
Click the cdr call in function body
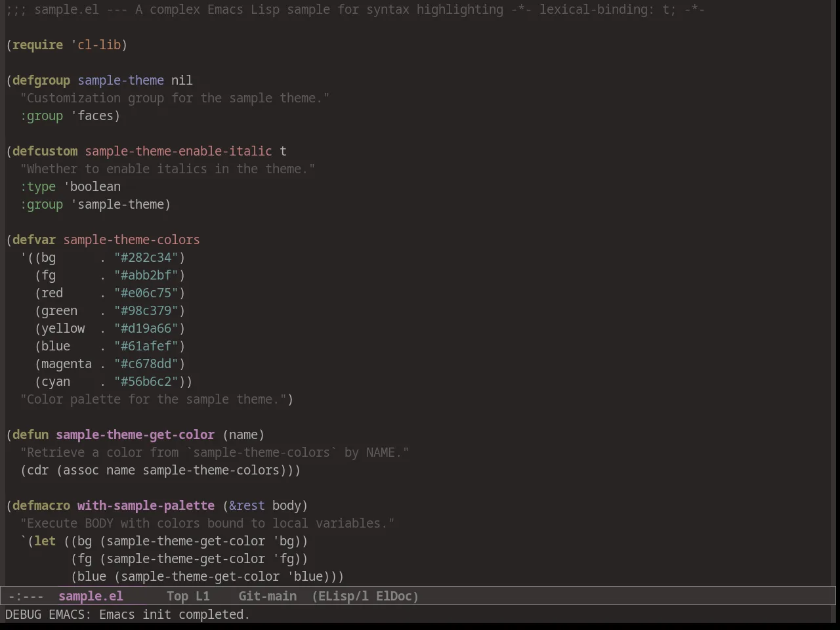37,470
